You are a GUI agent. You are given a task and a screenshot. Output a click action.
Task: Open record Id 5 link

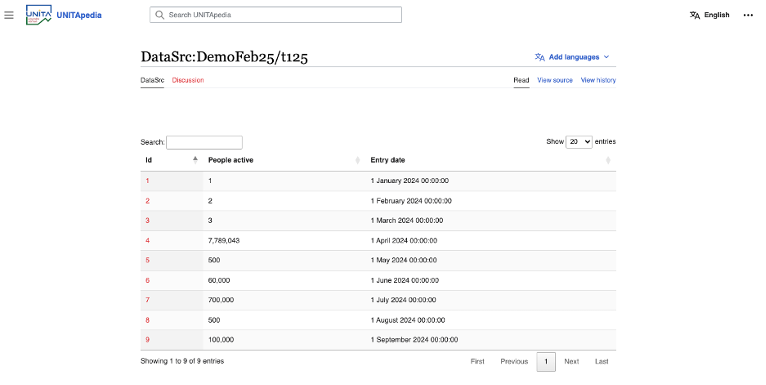[148, 260]
